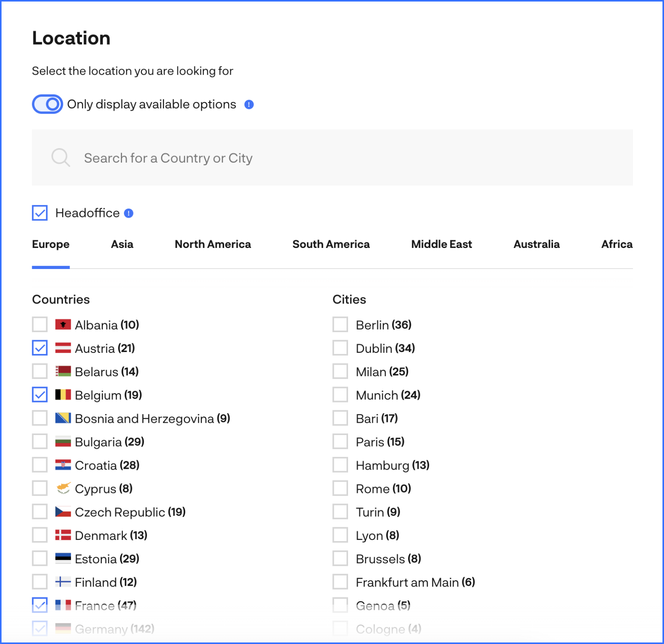Click the Finland (12) label
Screen dimensions: 664x644
[x=106, y=582]
